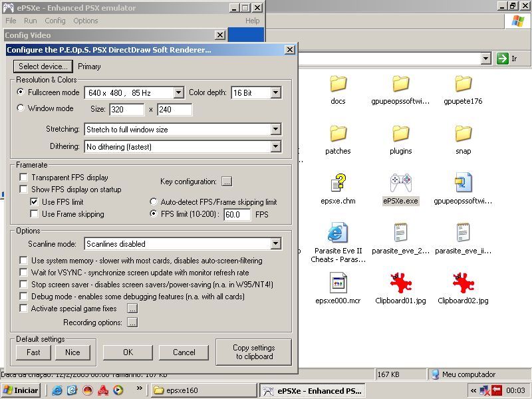Select the ePSXe.exe gamepad icon

[401, 183]
